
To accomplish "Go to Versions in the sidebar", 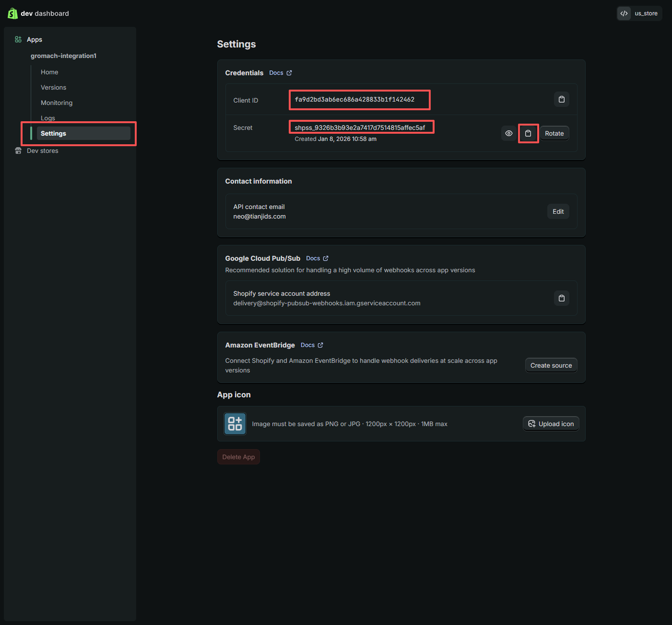I will point(54,87).
